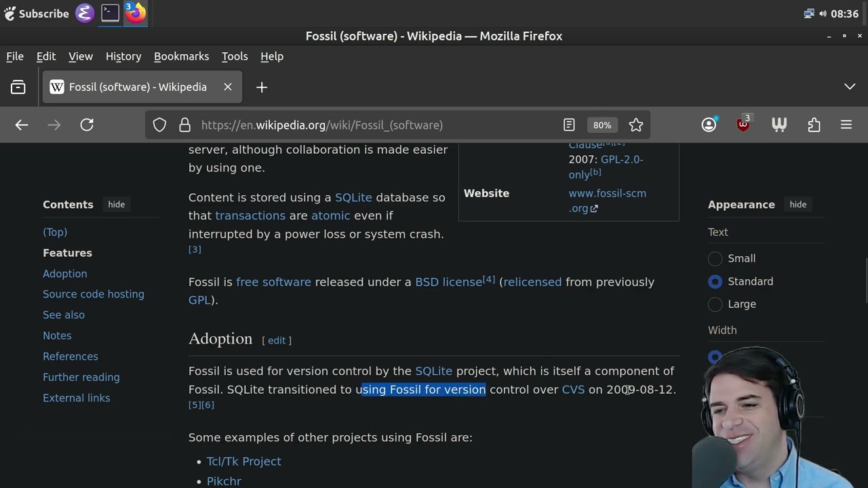Open the BSD license link
Viewport: 868px width, 488px height.
click(448, 282)
